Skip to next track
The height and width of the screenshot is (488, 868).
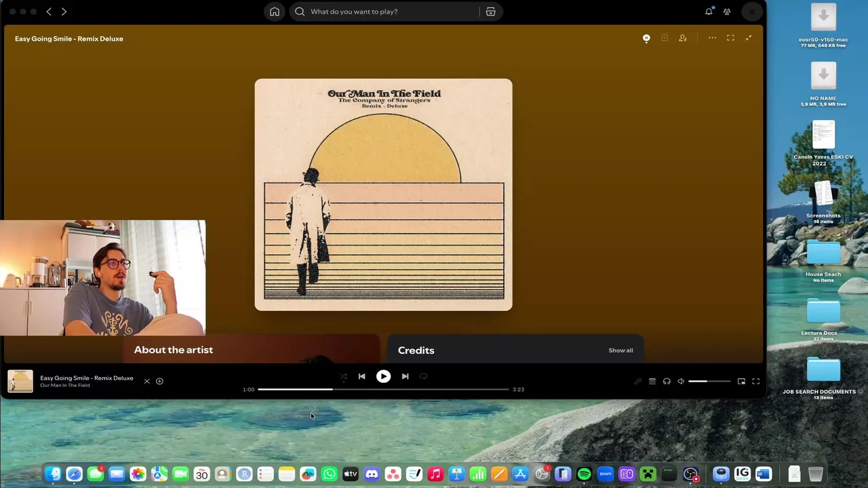[405, 376]
